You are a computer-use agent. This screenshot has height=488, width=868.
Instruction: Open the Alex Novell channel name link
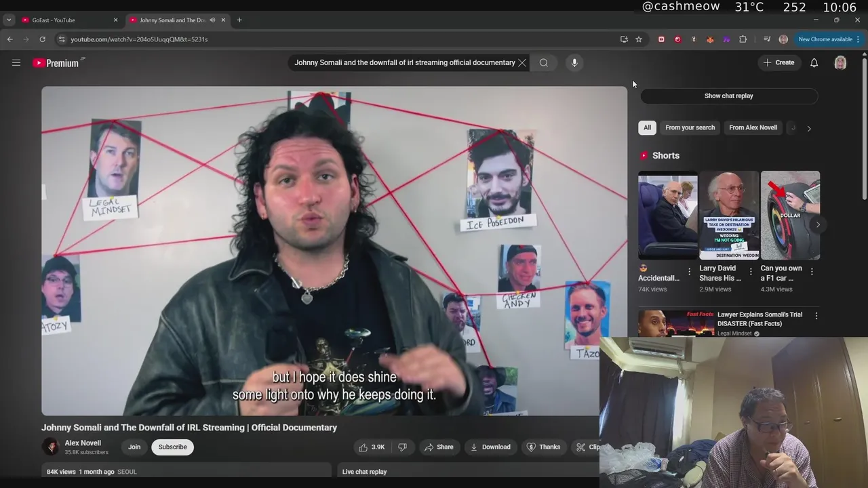tap(83, 443)
